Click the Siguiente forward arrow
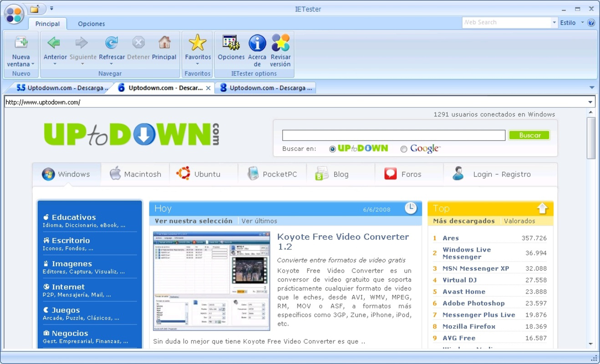 [82, 43]
